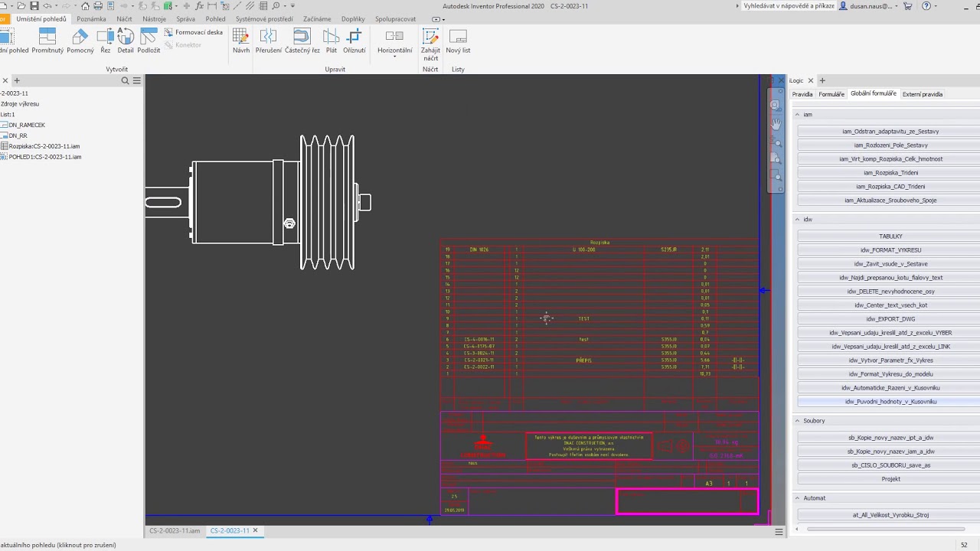The image size is (980, 551).
Task: Select the Promítnutý view tool
Action: pos(47,41)
